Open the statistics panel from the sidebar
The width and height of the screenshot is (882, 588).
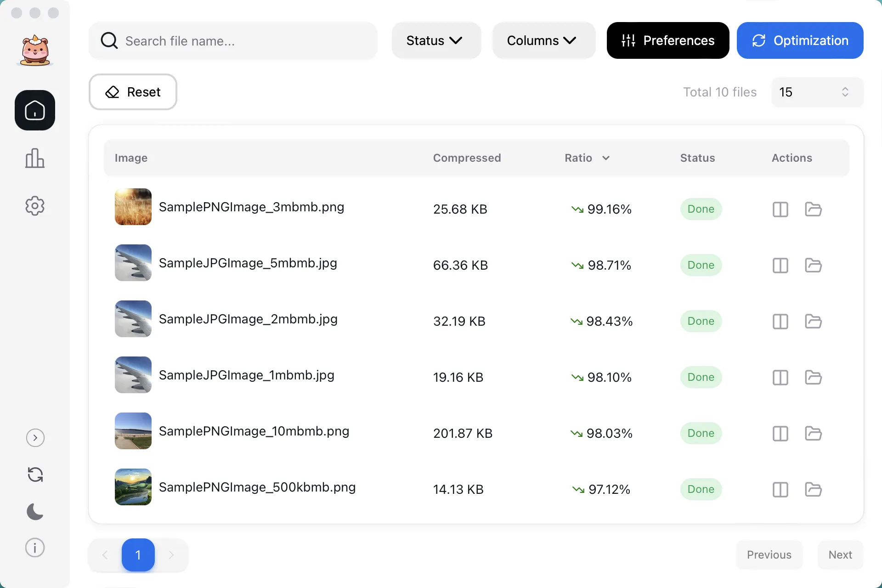pyautogui.click(x=34, y=158)
